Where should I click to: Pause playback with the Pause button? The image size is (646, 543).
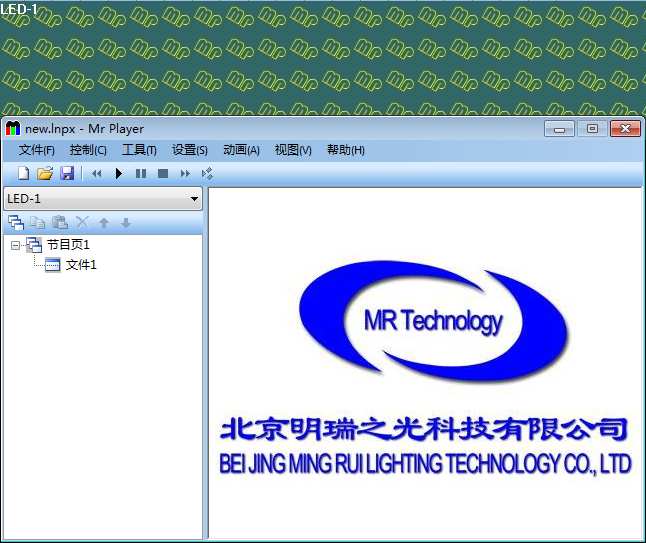tap(141, 174)
